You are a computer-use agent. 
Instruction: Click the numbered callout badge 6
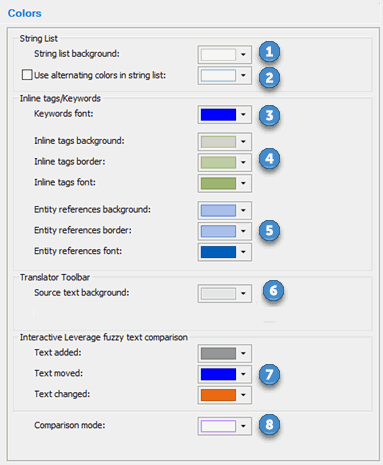273,291
